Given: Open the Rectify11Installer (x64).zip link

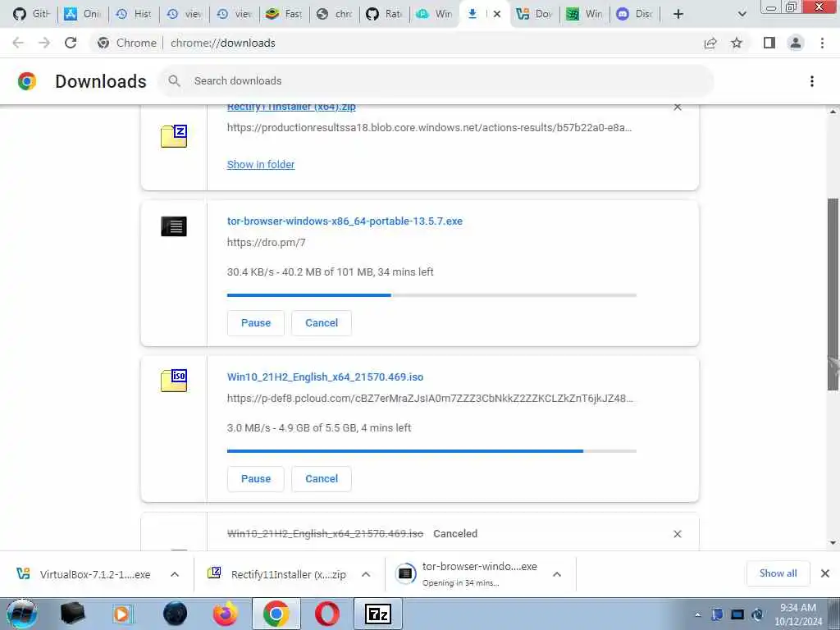Looking at the screenshot, I should [291, 107].
